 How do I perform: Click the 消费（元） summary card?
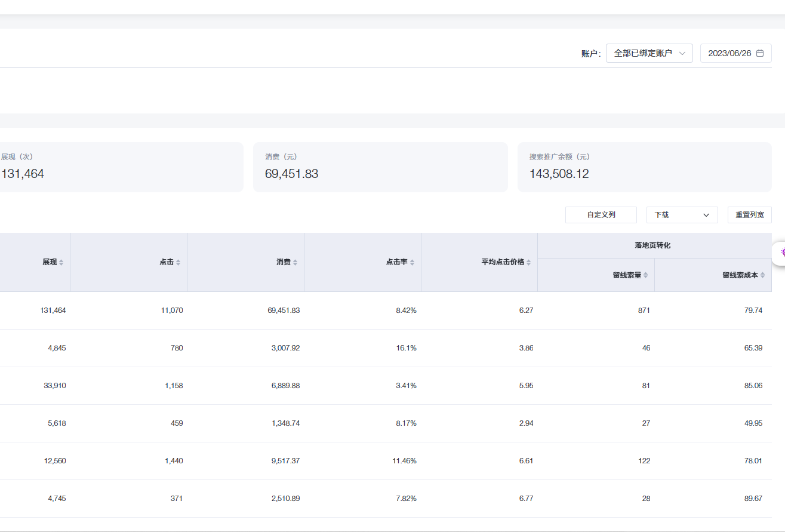pos(380,167)
